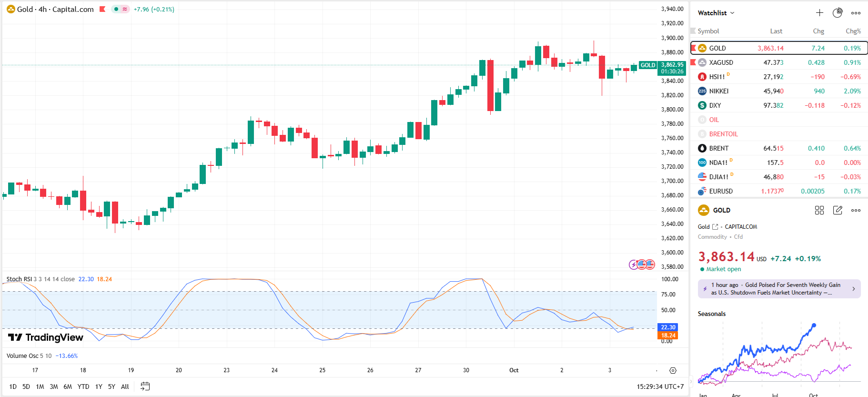Open the Gold symbol link in details panel
This screenshot has height=397, width=868.
(x=715, y=227)
